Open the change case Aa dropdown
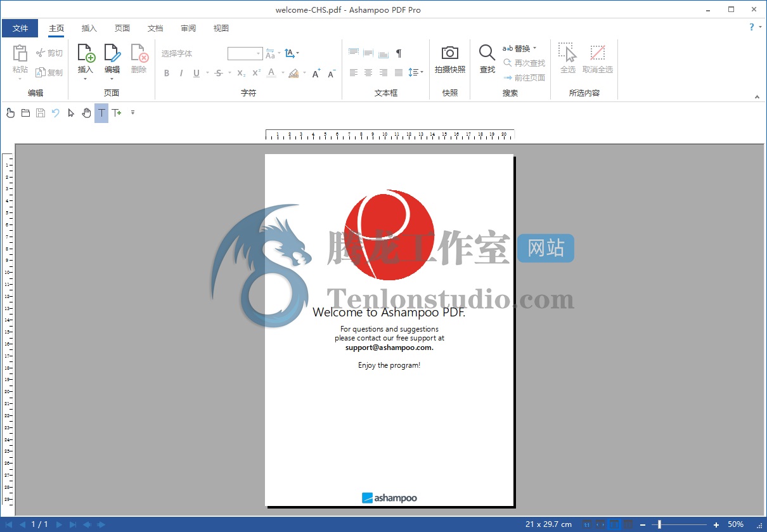Viewport: 767px width, 532px height. coord(273,54)
